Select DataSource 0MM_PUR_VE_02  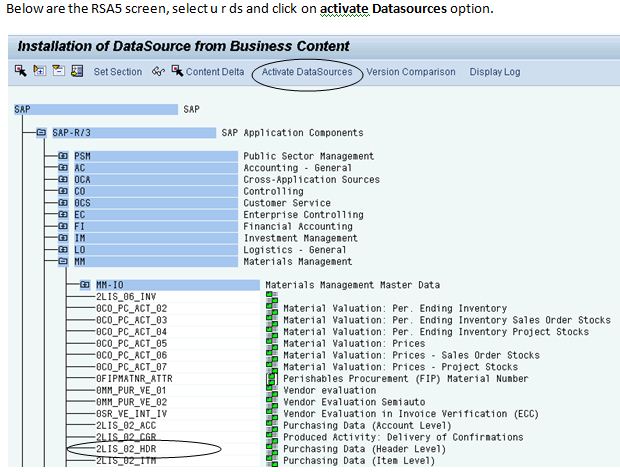click(x=132, y=402)
